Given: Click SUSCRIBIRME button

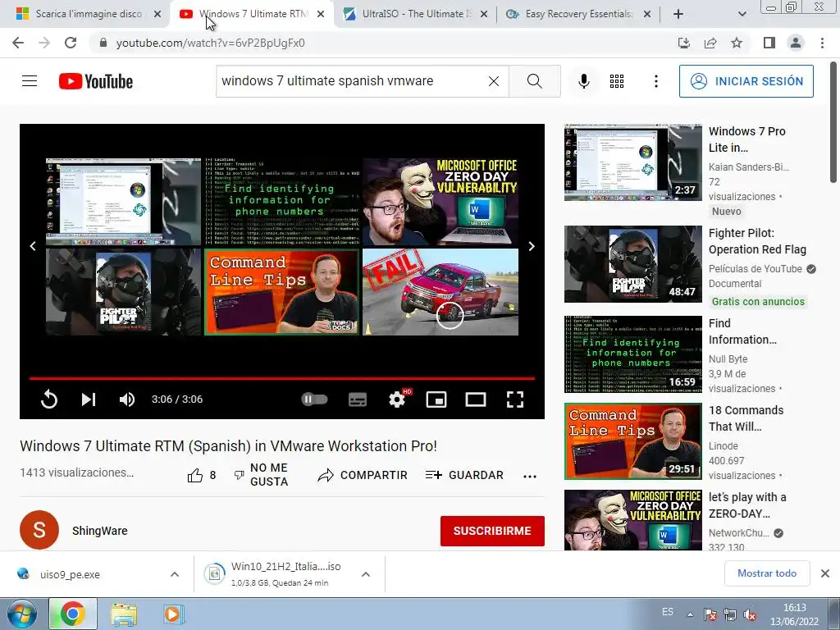Looking at the screenshot, I should pyautogui.click(x=492, y=531).
